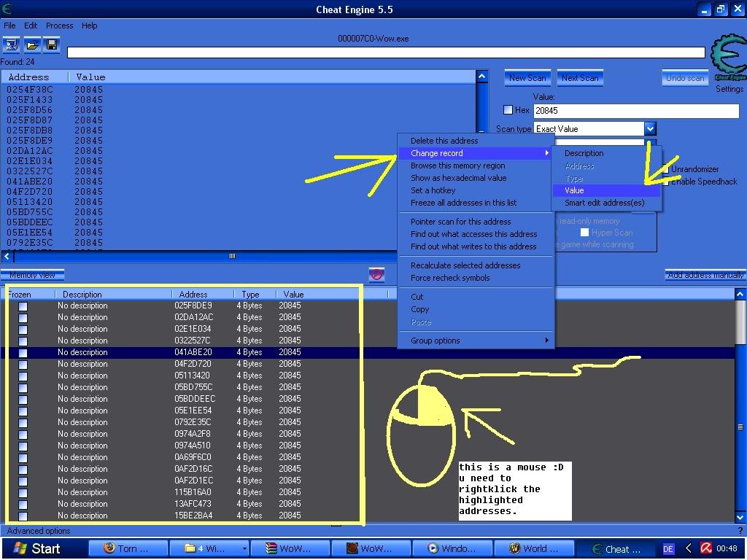This screenshot has height=560, width=747.
Task: Select Find out what accesses this address
Action: click(x=476, y=234)
